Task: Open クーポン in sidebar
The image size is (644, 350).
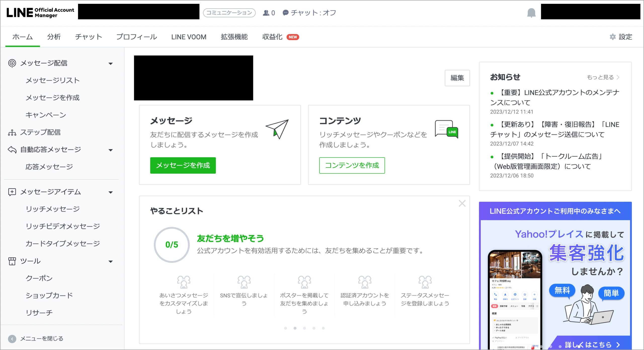Action: (x=39, y=278)
